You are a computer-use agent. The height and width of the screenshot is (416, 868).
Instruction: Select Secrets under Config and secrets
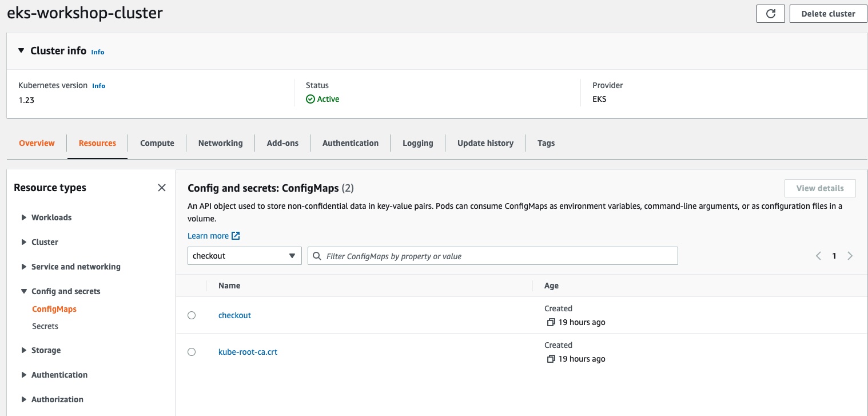coord(45,326)
